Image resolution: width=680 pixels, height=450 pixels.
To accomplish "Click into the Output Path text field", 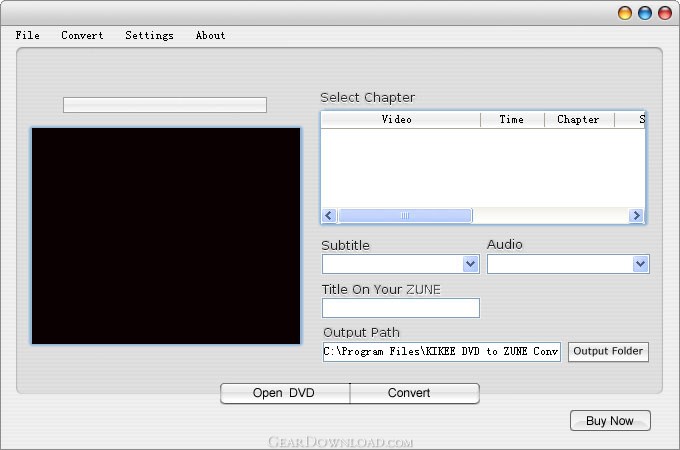I will [x=441, y=352].
